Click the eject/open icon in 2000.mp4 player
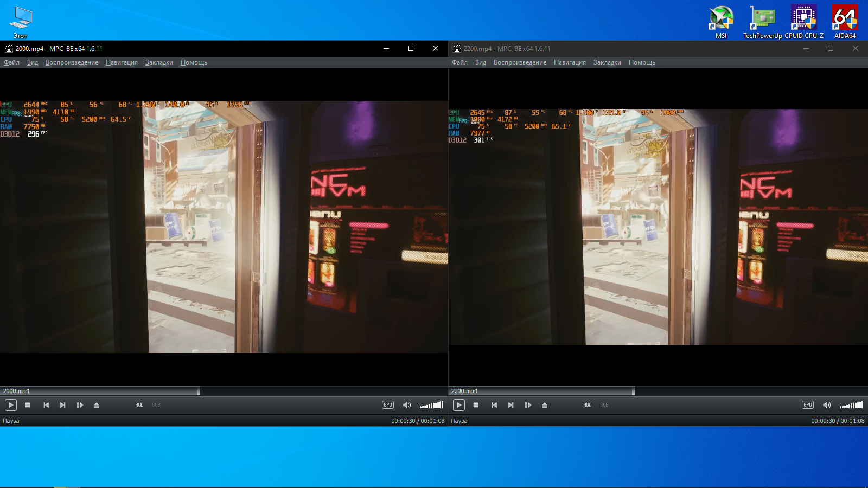The image size is (868, 488). pyautogui.click(x=97, y=405)
